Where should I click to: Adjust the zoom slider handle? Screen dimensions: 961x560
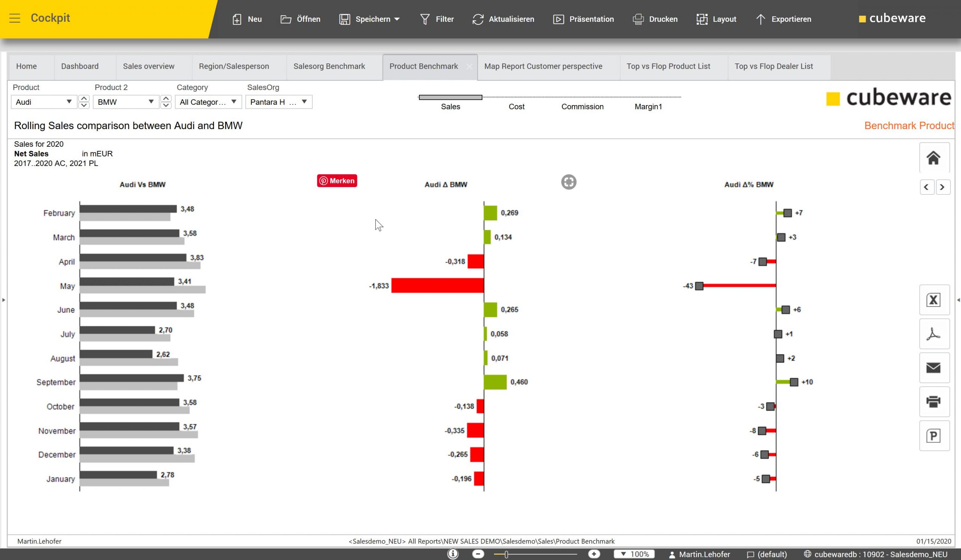pos(506,554)
